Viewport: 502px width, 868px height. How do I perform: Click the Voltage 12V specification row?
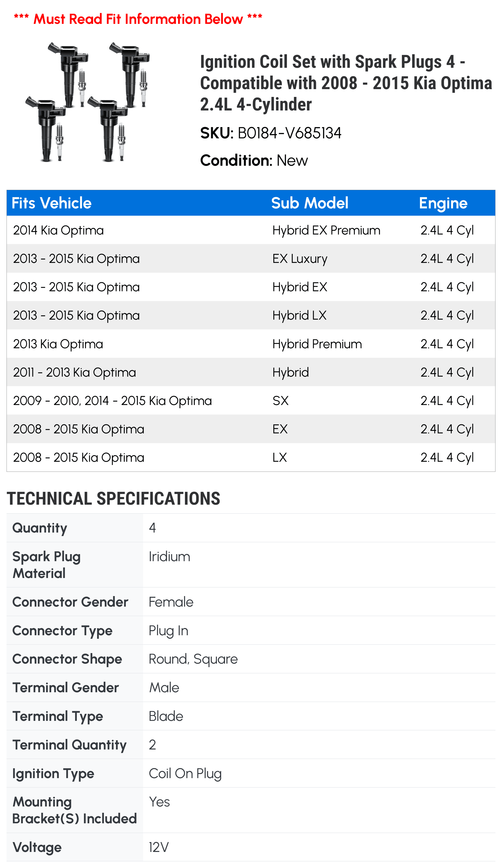251,847
